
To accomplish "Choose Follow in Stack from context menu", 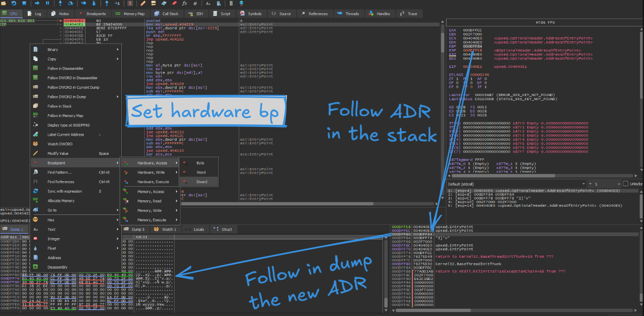I will coord(59,106).
